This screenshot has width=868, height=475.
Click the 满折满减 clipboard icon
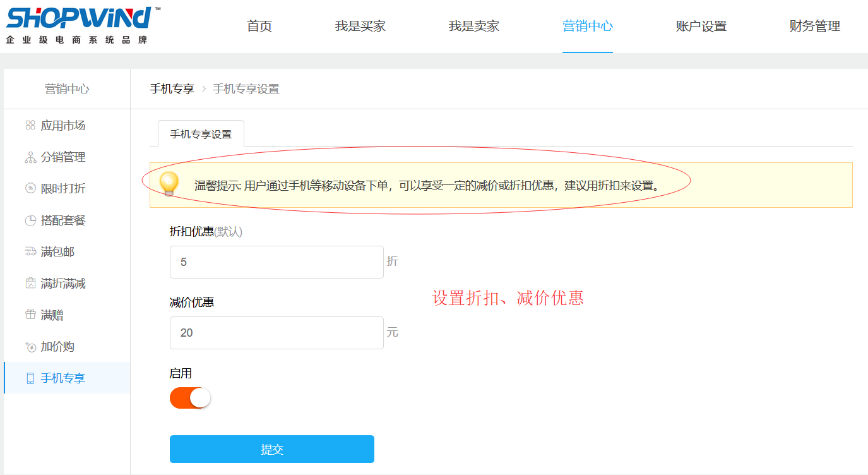click(30, 283)
